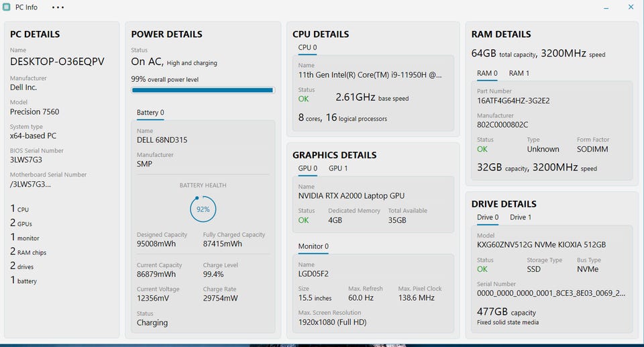Click the 477GB capacity text

point(506,312)
